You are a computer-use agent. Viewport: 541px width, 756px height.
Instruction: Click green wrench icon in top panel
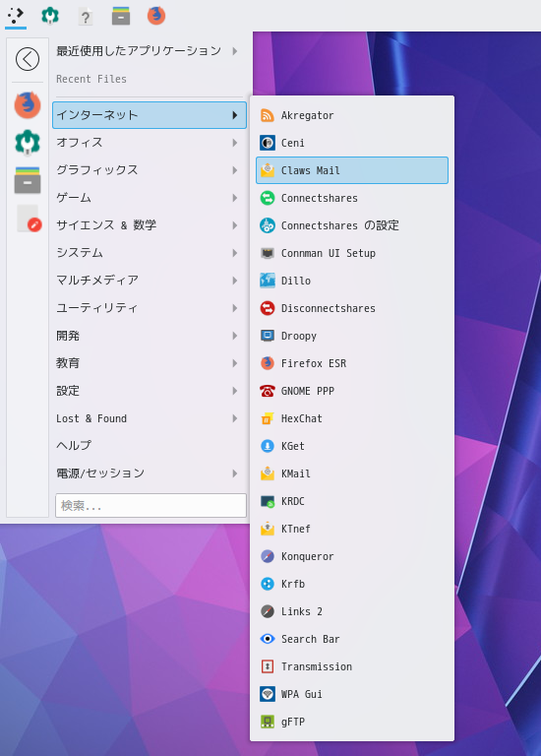point(50,16)
